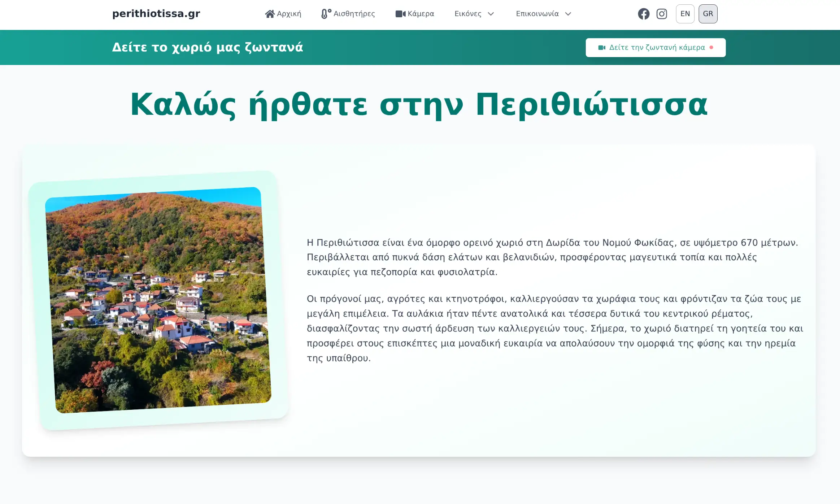Select the thermometer icon for Αισθητήρες
Image resolution: width=840 pixels, height=504 pixels.
[x=325, y=13]
